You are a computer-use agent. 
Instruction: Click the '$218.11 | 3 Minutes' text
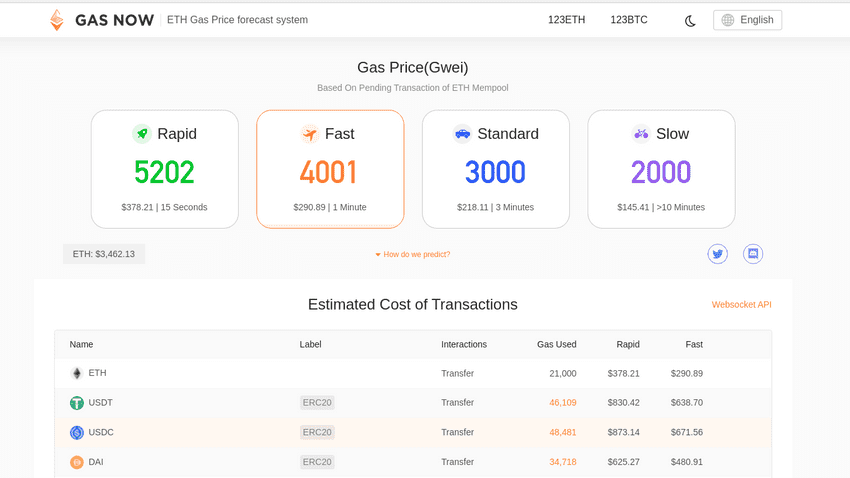coord(495,207)
